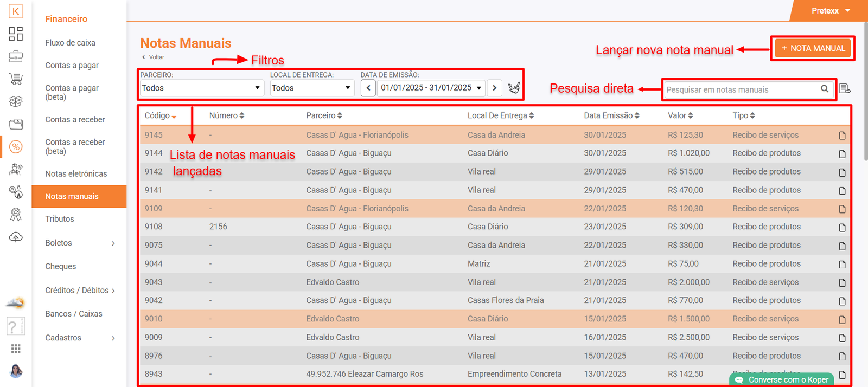The height and width of the screenshot is (387, 868).
Task: Open Contas a receber menu item
Action: pyautogui.click(x=75, y=119)
